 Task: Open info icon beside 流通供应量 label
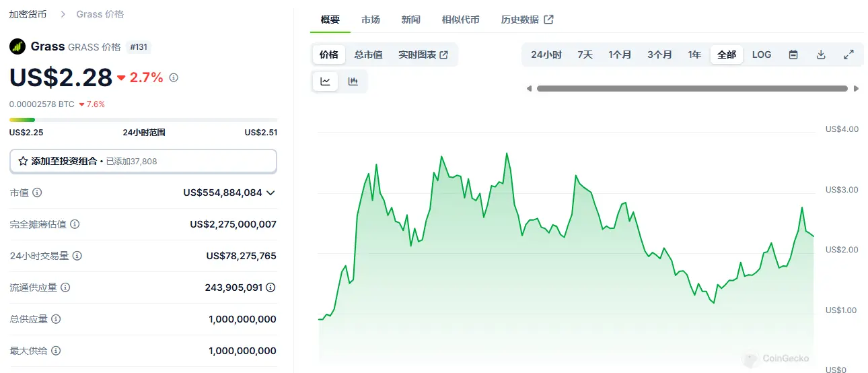tap(65, 287)
